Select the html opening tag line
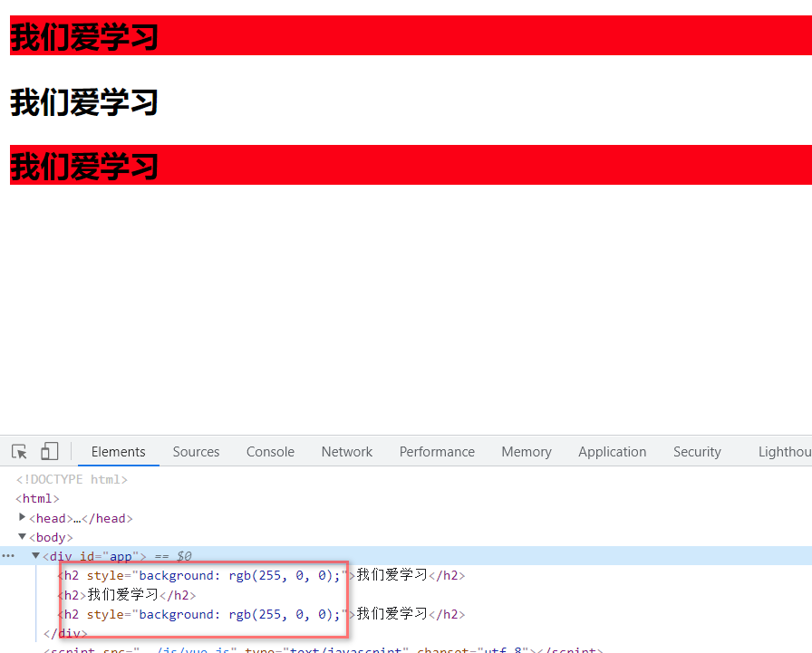Screen dimensions: 812x653 click(37, 498)
